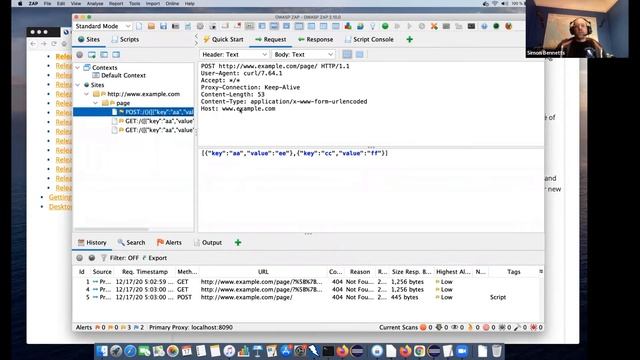Click the red flag alerts counter in status bar
The height and width of the screenshot is (360, 640).
[100, 327]
